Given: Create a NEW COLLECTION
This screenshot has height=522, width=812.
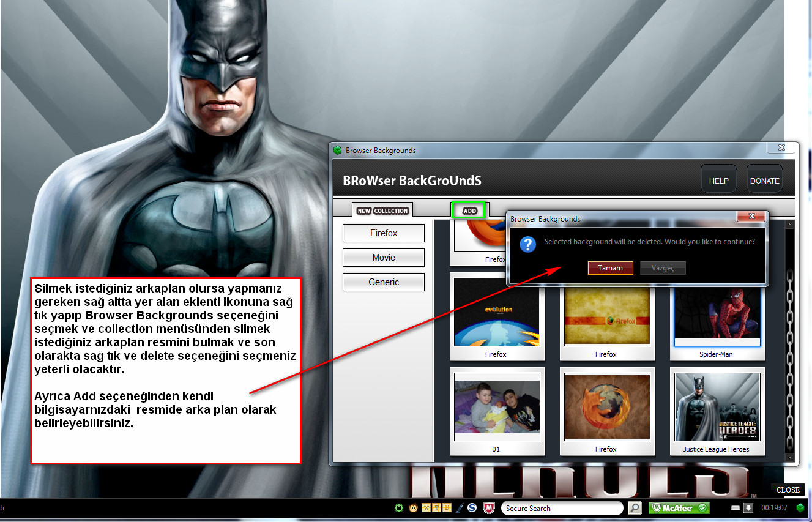Looking at the screenshot, I should point(383,211).
